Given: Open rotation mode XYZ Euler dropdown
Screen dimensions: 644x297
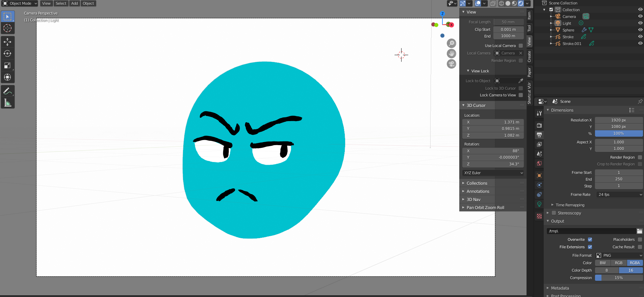Looking at the screenshot, I should (x=493, y=173).
